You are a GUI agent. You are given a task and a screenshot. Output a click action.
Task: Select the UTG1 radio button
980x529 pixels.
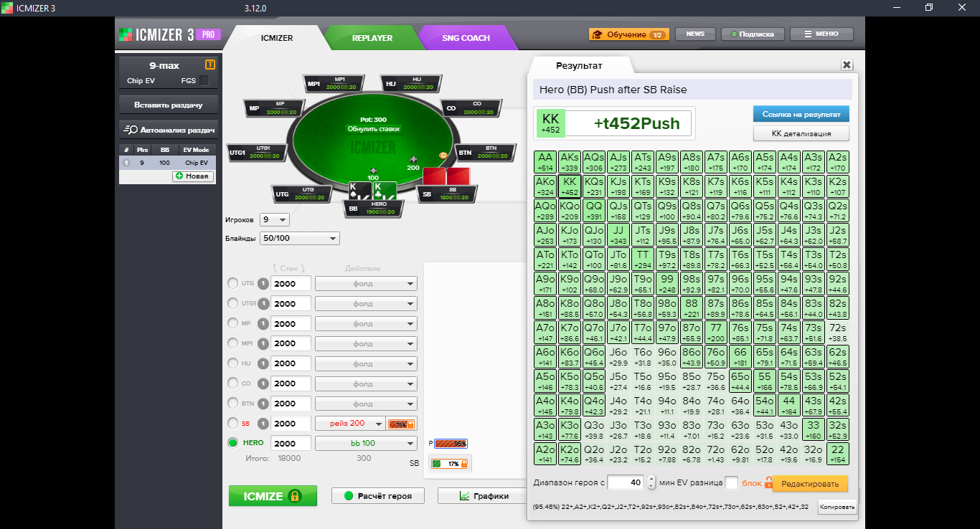point(232,303)
